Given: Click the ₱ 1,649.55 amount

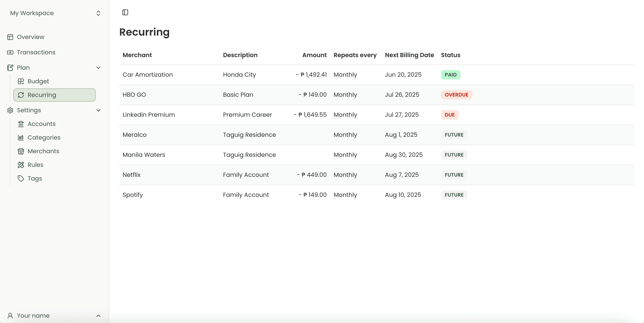Looking at the screenshot, I should click(x=310, y=115).
